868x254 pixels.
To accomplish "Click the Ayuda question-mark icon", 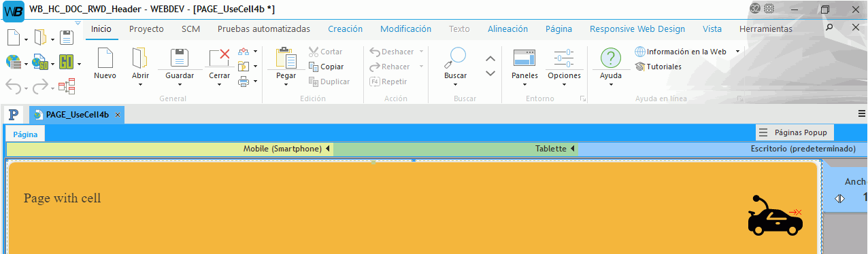I will (611, 58).
